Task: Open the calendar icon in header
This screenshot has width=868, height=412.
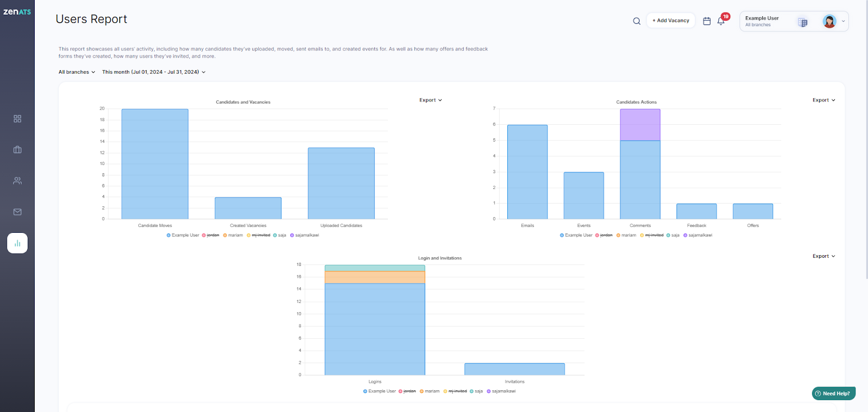Action: pos(707,21)
